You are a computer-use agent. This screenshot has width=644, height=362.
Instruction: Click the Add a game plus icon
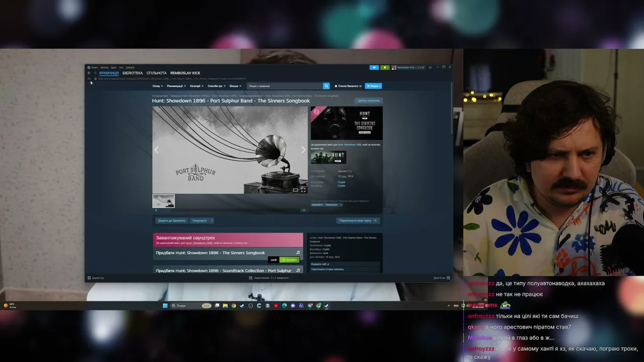tap(89, 278)
